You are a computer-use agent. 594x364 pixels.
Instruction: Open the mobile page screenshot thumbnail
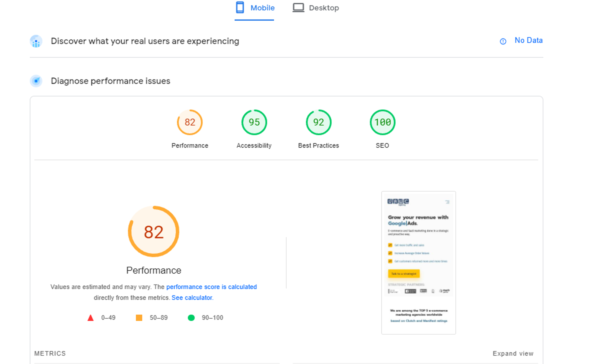(x=419, y=263)
